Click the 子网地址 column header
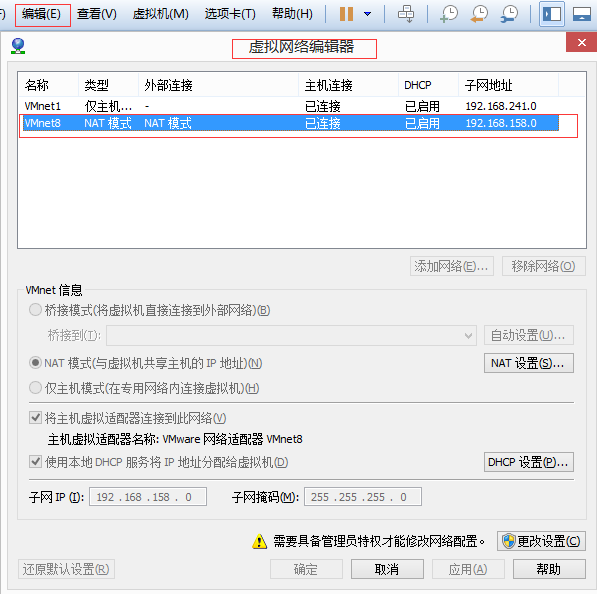This screenshot has width=597, height=594. click(508, 85)
